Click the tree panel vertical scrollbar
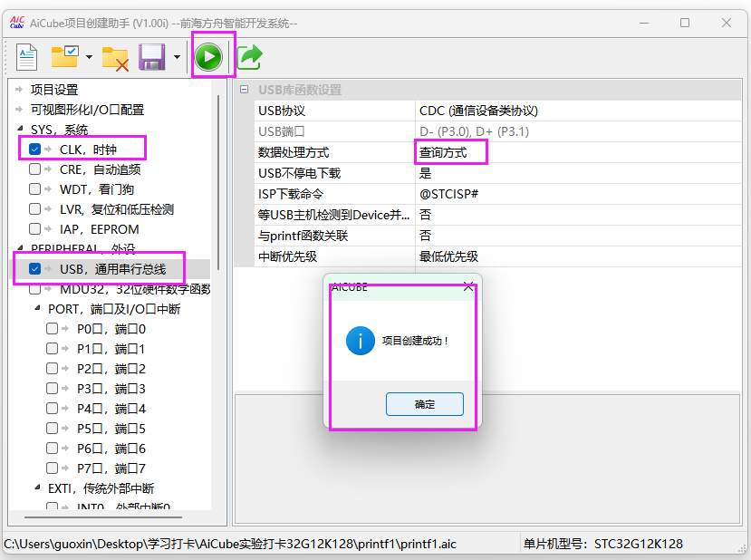This screenshot has width=751, height=560. tap(218, 182)
